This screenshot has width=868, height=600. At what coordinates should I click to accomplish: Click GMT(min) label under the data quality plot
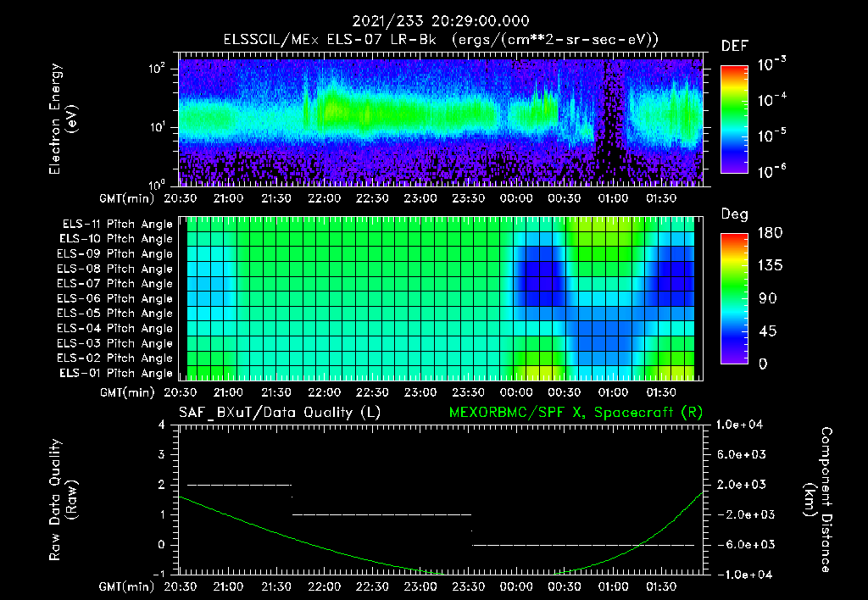point(127,586)
